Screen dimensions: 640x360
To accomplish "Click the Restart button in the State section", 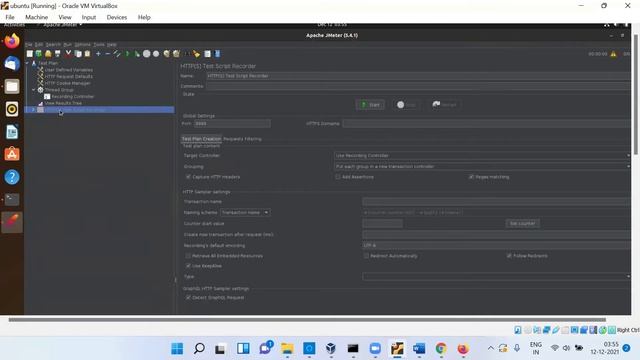I will point(444,105).
